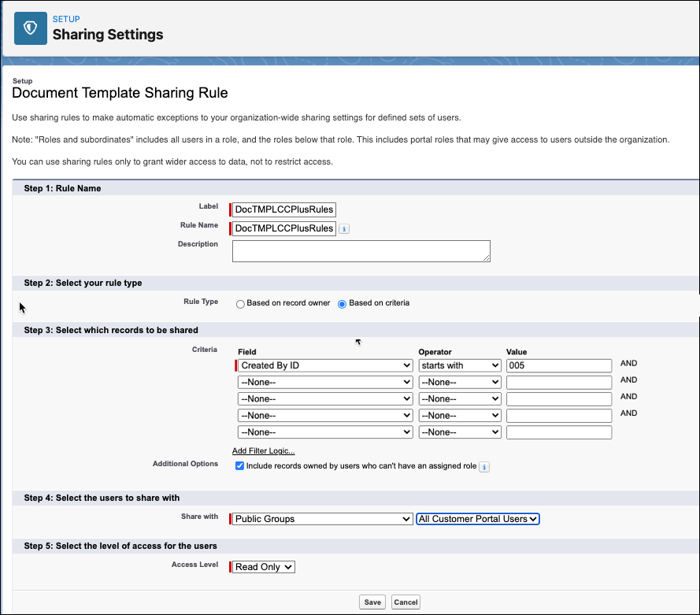Click the Sharing Settings shield icon
Image resolution: width=700 pixels, height=615 pixels.
pos(31,28)
